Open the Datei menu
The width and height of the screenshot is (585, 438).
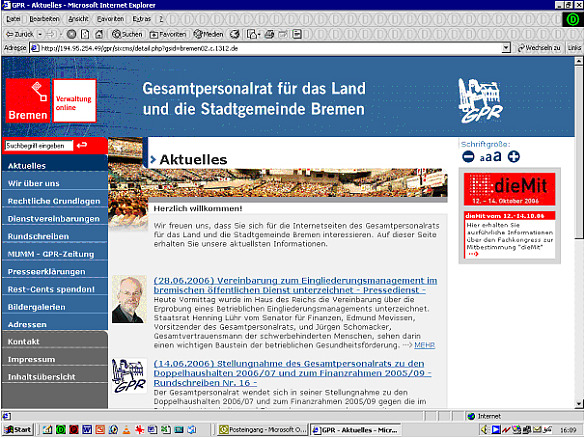pos(13,19)
